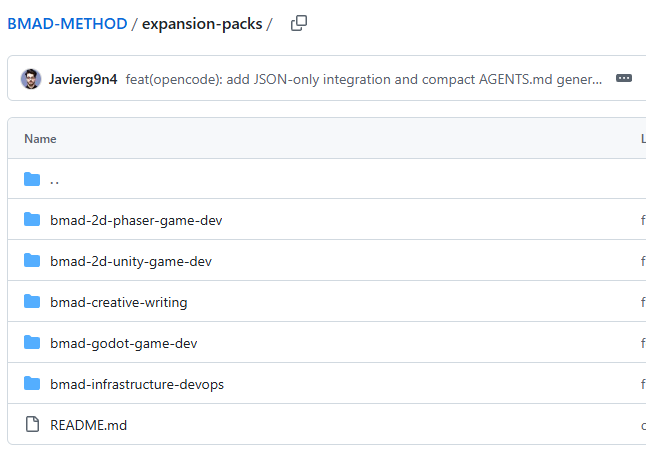Open the README.md file
Viewport: 646px width, 454px height.
tap(88, 425)
